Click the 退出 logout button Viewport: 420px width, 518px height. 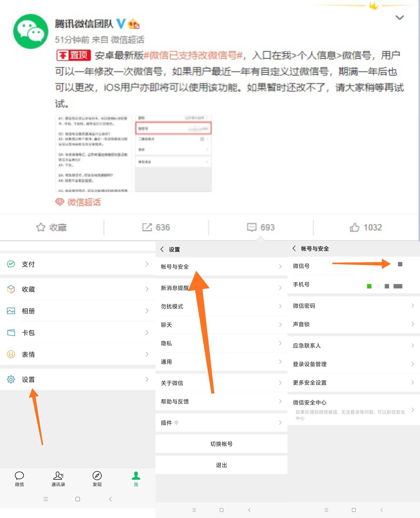pos(221,465)
